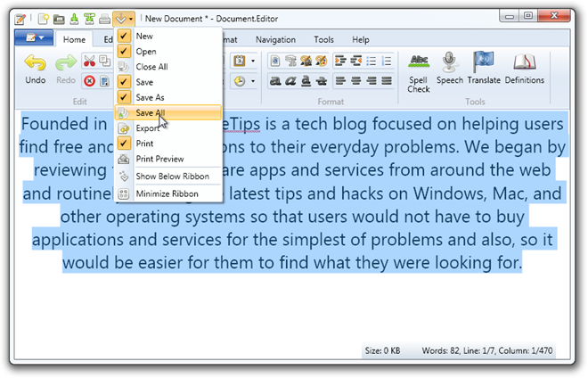Check Export in the customize menu
Image resolution: width=588 pixels, height=378 pixels.
pos(168,128)
